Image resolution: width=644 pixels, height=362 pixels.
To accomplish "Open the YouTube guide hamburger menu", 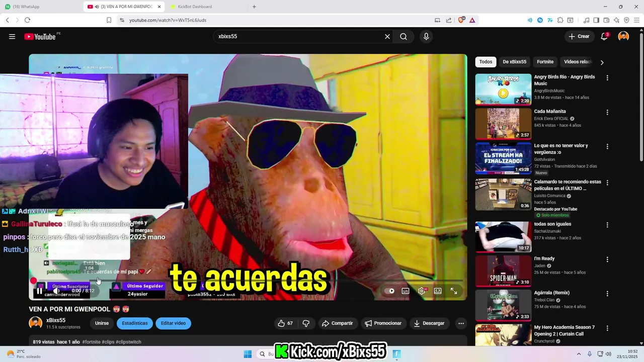I will (x=12, y=36).
